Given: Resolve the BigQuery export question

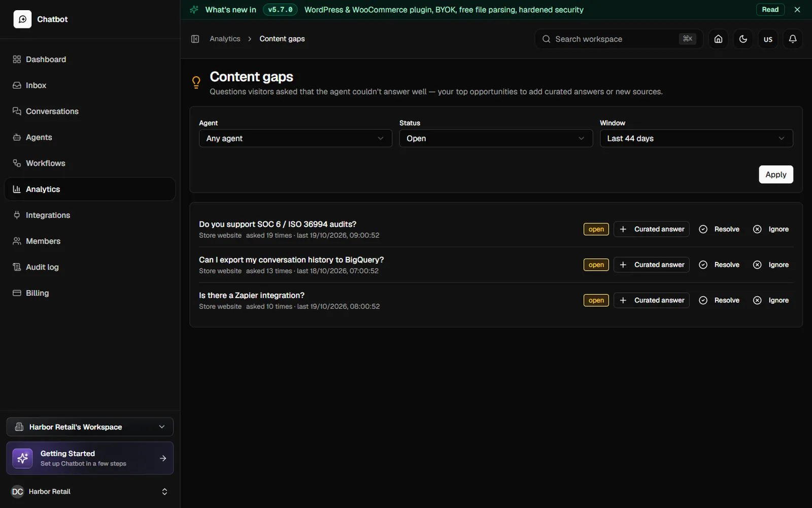Looking at the screenshot, I should coord(719,265).
